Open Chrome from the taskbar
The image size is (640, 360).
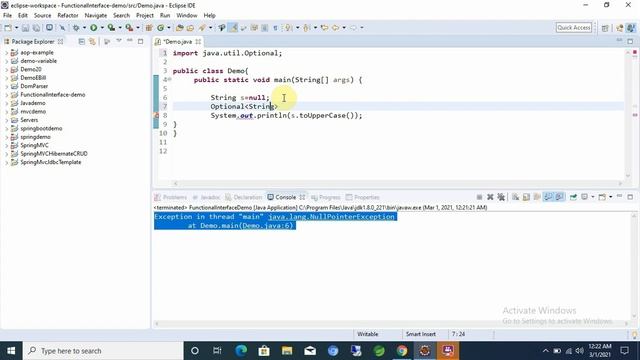[x=402, y=351]
